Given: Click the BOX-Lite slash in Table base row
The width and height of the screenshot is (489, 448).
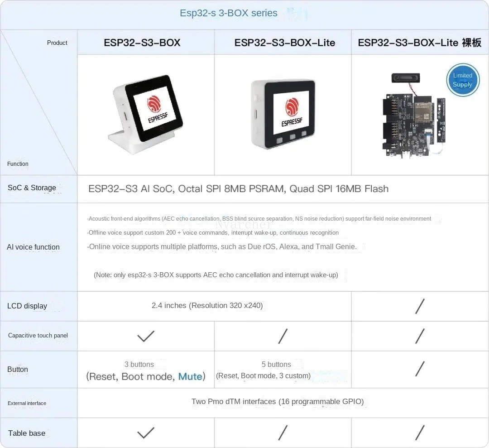Looking at the screenshot, I should [283, 433].
